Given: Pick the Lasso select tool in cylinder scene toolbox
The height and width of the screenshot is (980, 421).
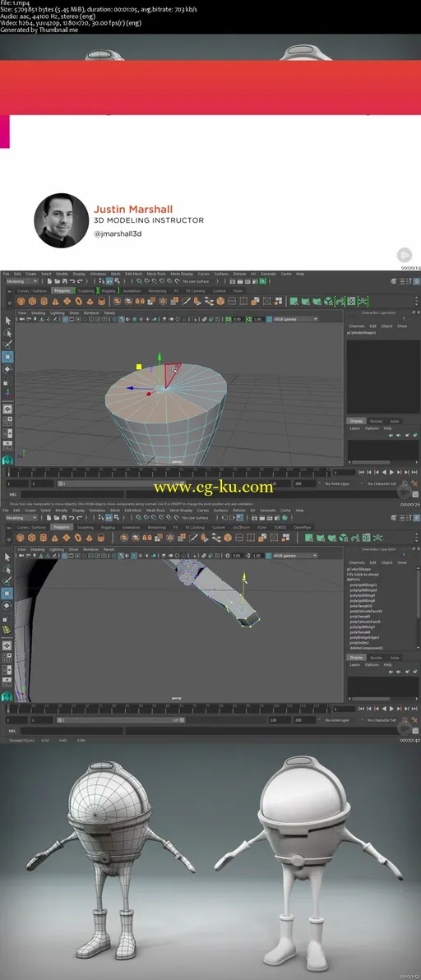Looking at the screenshot, I should (x=7, y=332).
